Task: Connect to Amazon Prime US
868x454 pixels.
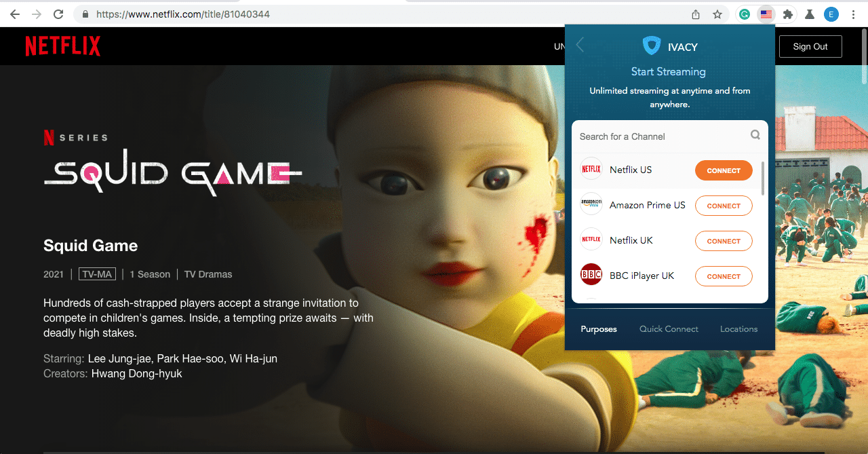Action: click(x=724, y=206)
